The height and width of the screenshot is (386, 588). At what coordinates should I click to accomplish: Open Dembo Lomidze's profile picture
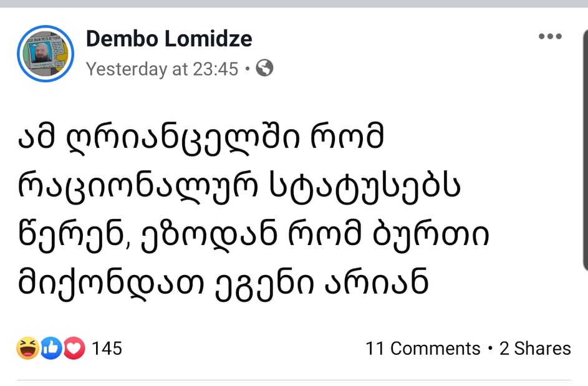point(46,54)
